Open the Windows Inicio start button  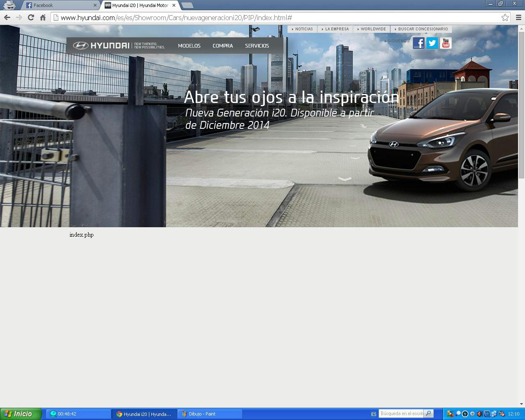click(21, 414)
